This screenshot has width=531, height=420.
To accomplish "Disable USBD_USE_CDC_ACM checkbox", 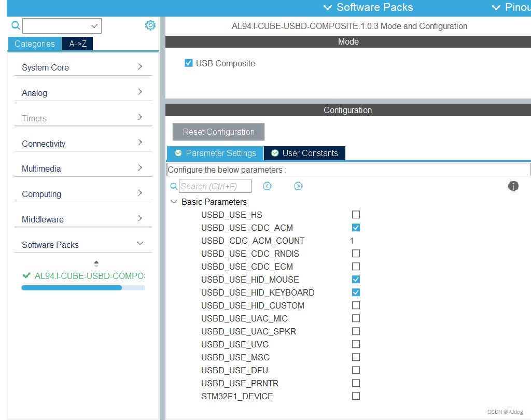I will coord(356,228).
